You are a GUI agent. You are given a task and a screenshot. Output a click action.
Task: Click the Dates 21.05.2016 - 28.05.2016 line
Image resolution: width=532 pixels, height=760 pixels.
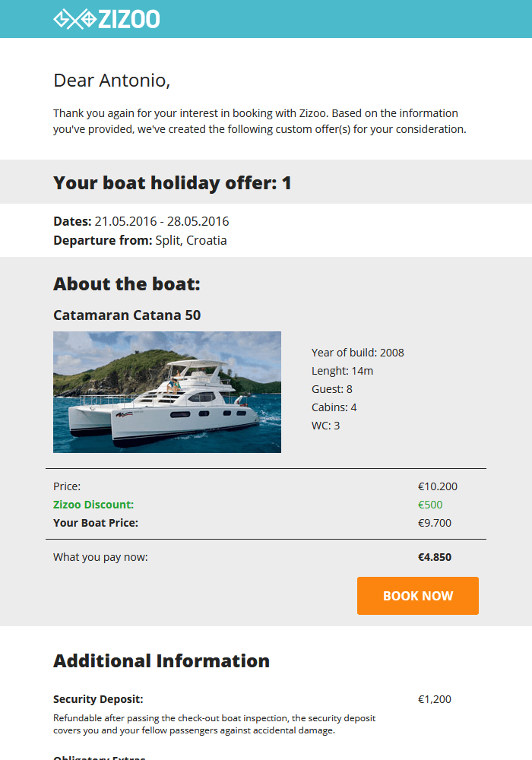pyautogui.click(x=141, y=222)
